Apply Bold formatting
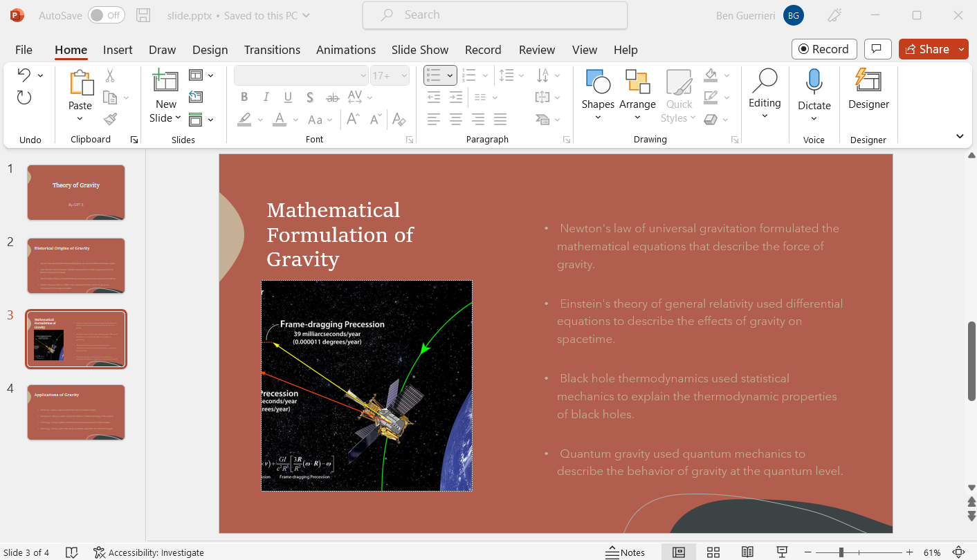This screenshot has height=560, width=977. [x=244, y=97]
